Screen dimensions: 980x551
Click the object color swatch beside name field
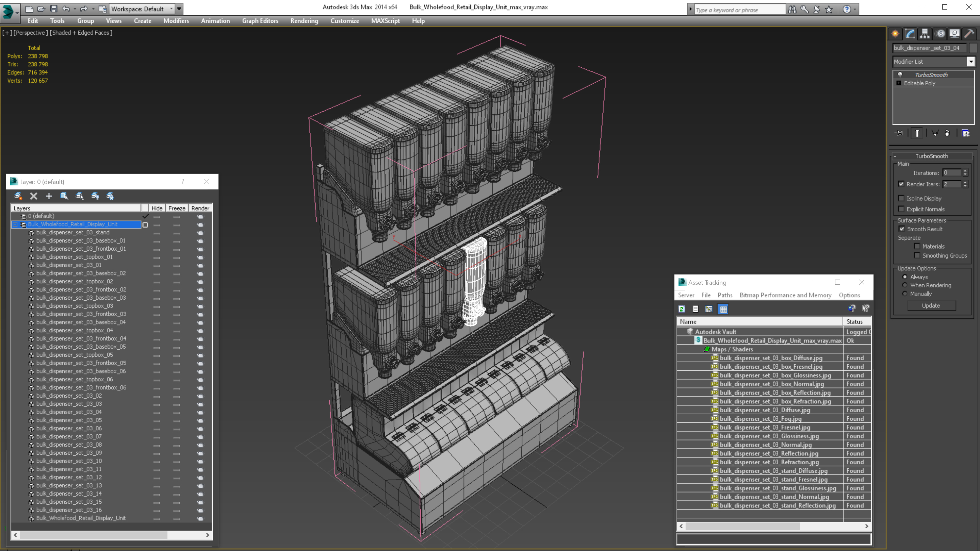point(973,48)
